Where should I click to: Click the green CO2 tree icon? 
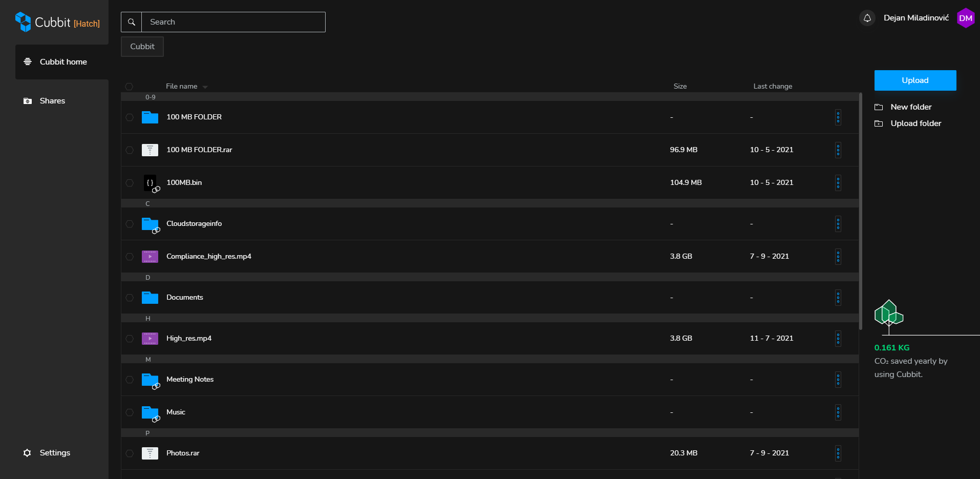point(889,313)
